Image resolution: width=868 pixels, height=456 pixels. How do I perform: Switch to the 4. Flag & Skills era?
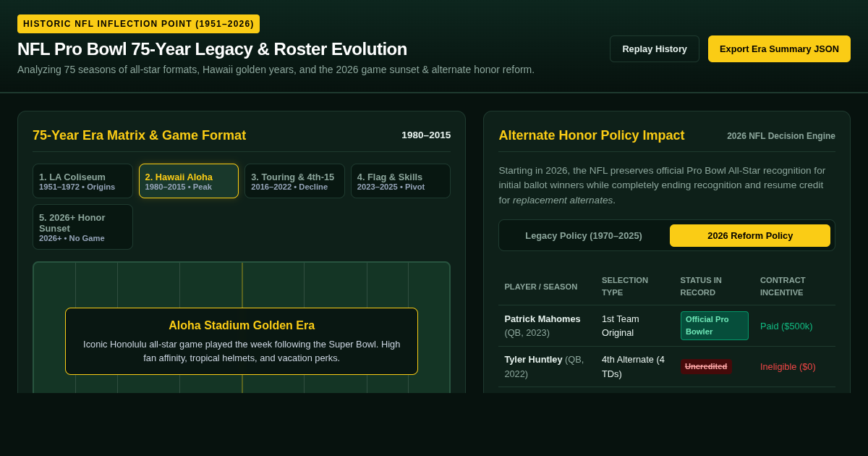pyautogui.click(x=401, y=181)
